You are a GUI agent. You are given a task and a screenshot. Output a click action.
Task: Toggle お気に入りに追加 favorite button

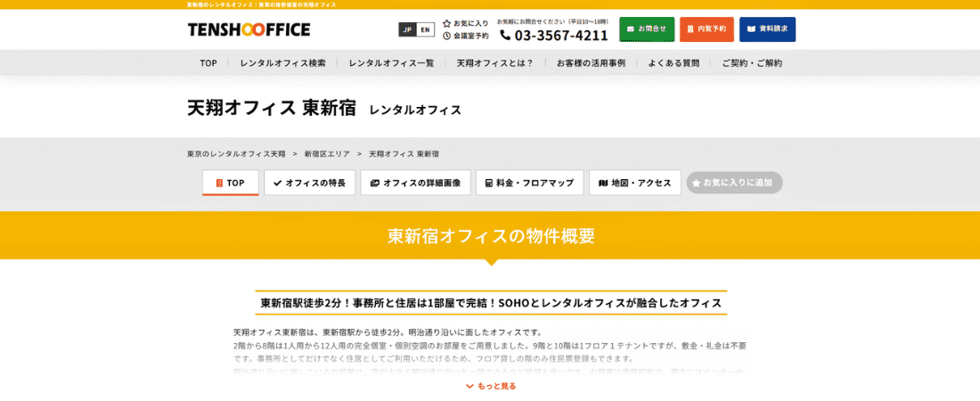point(733,183)
